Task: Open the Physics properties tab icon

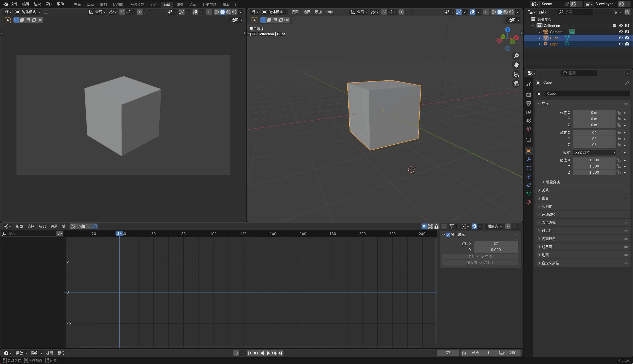Action: (529, 177)
